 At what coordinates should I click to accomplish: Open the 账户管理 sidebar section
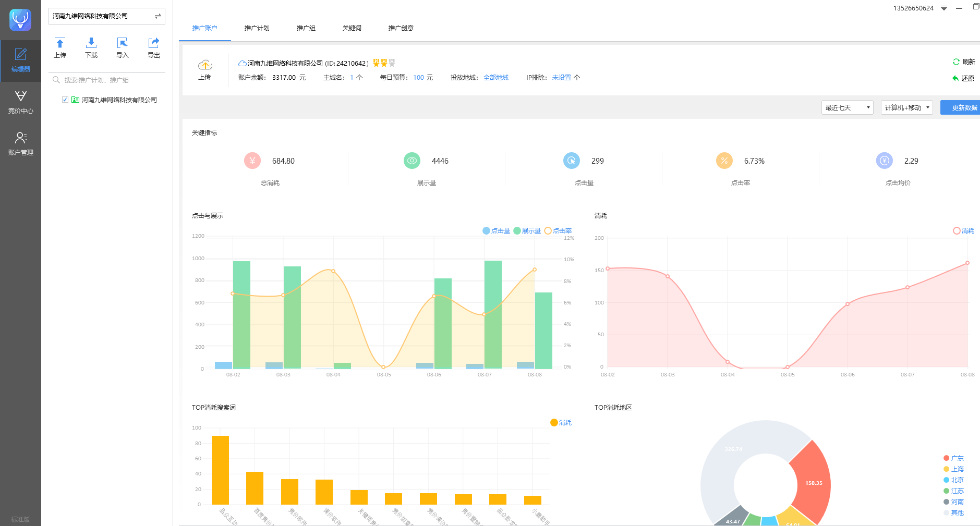click(21, 144)
